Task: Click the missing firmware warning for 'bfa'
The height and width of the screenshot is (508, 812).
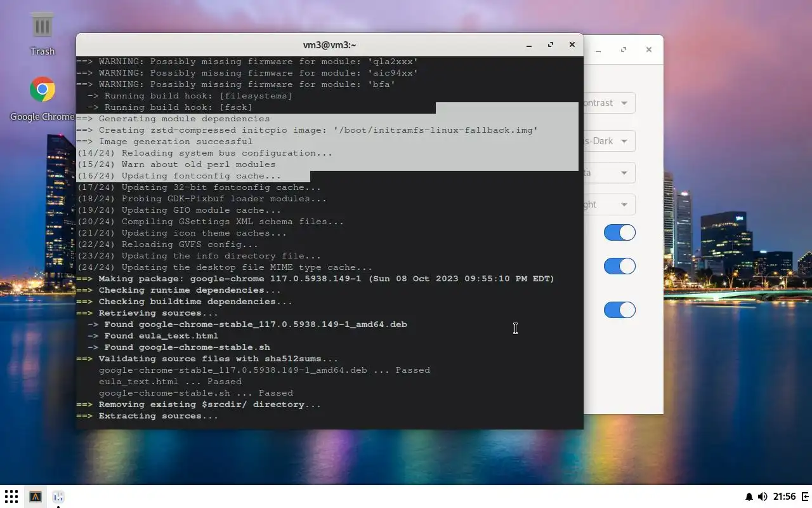Action: point(236,84)
